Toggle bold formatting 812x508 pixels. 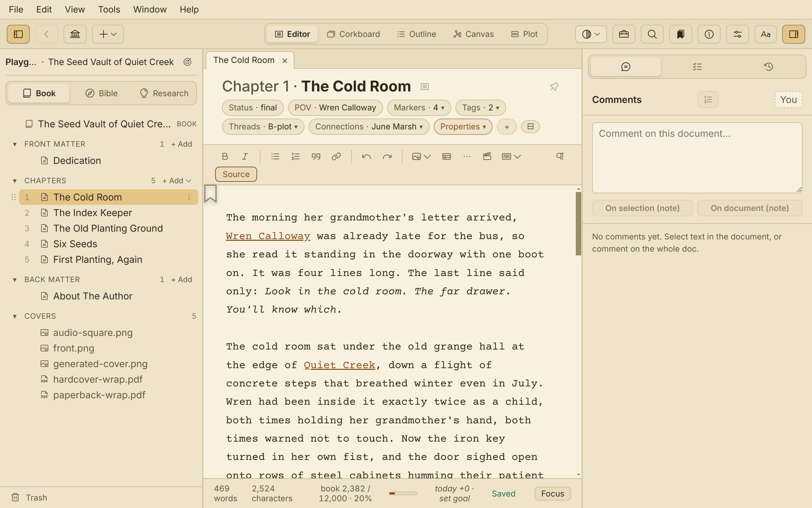225,156
